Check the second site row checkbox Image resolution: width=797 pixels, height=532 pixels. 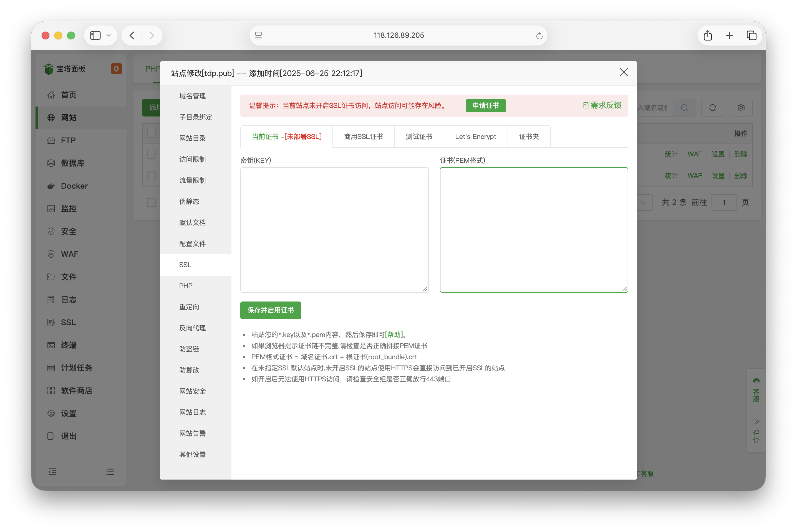(152, 176)
